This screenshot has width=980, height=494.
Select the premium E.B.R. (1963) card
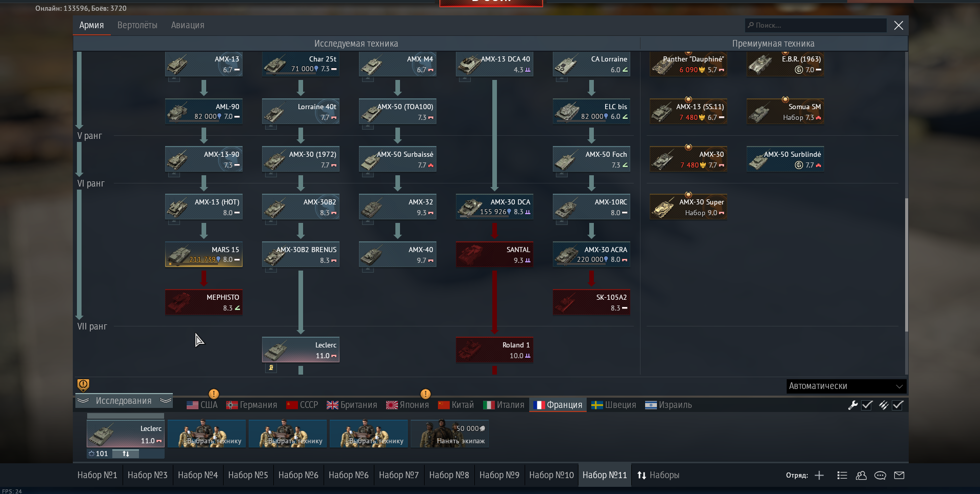(785, 64)
